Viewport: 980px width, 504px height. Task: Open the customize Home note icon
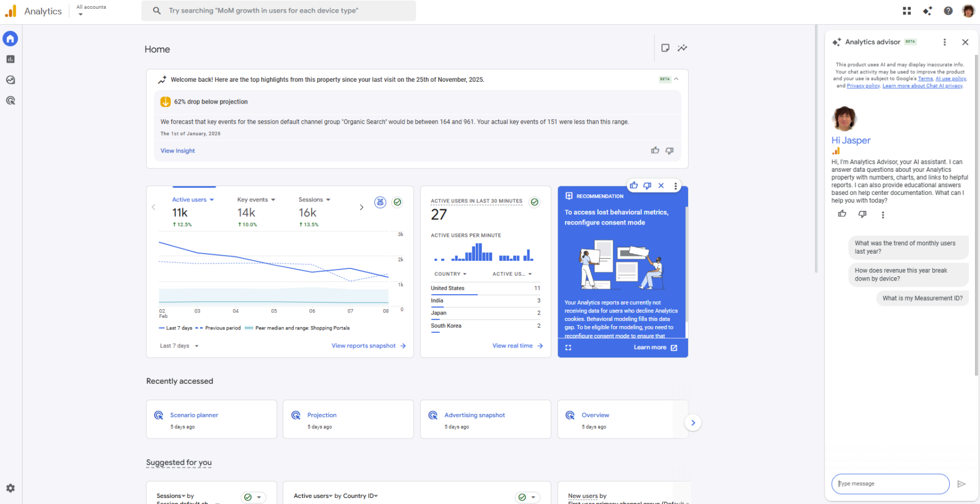coord(665,48)
